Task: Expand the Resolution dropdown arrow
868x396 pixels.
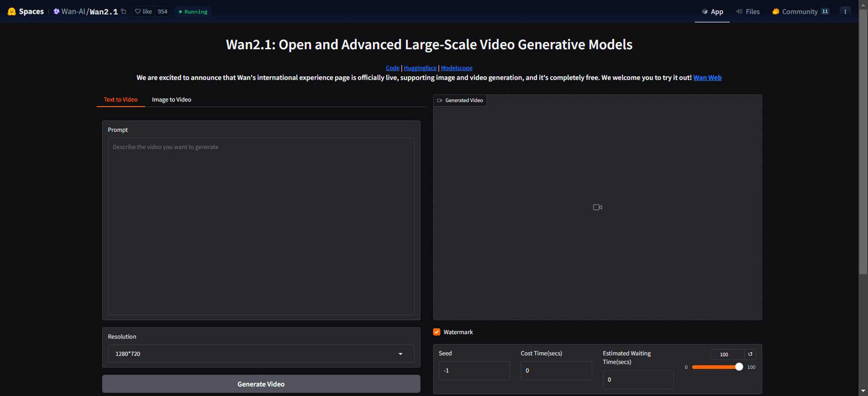Action: pos(401,354)
